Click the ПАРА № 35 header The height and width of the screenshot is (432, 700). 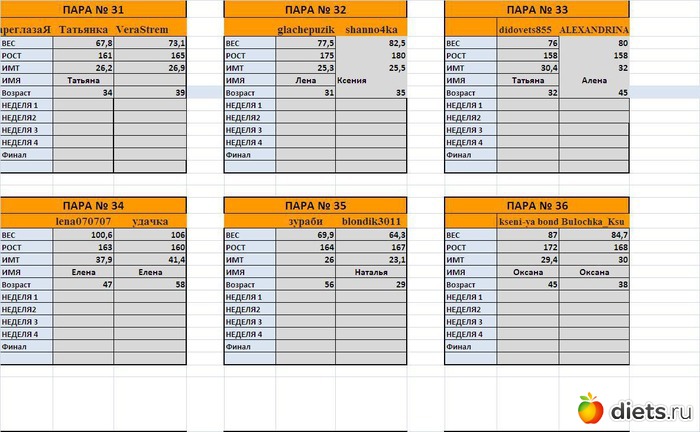point(315,205)
